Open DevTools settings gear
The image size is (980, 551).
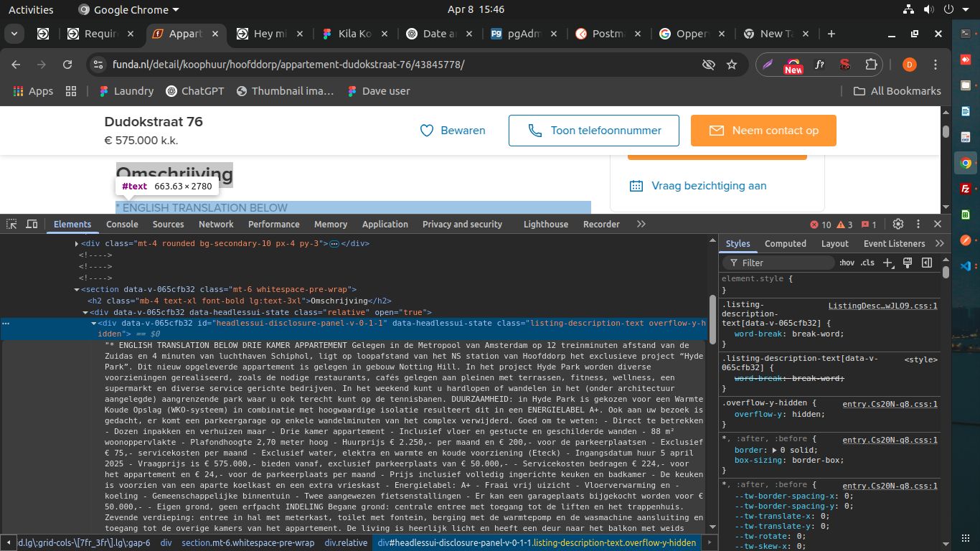coord(897,224)
